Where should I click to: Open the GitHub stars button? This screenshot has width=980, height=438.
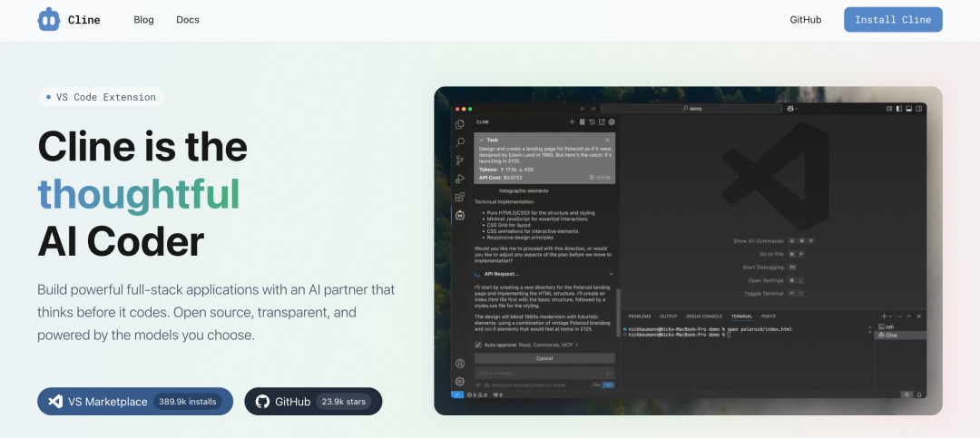click(313, 401)
